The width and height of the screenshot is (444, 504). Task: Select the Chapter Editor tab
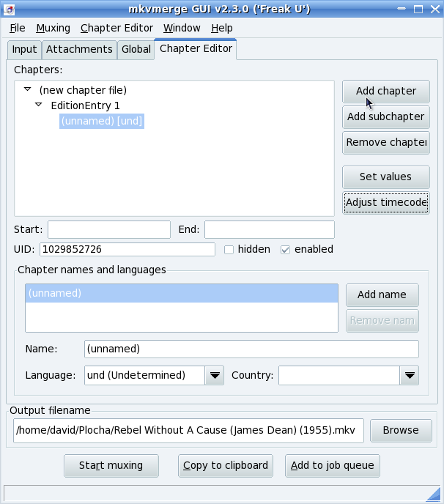pos(196,49)
